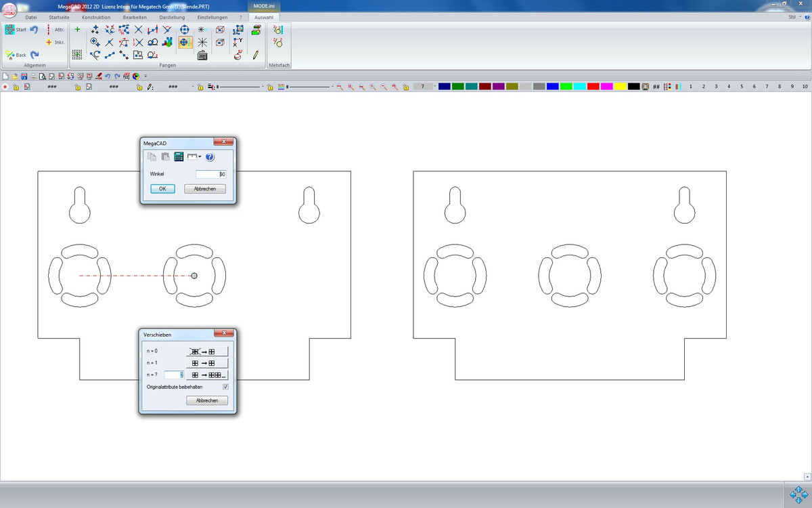This screenshot has width=812, height=508.
Task: Pick the red color swatch
Action: [x=593, y=87]
